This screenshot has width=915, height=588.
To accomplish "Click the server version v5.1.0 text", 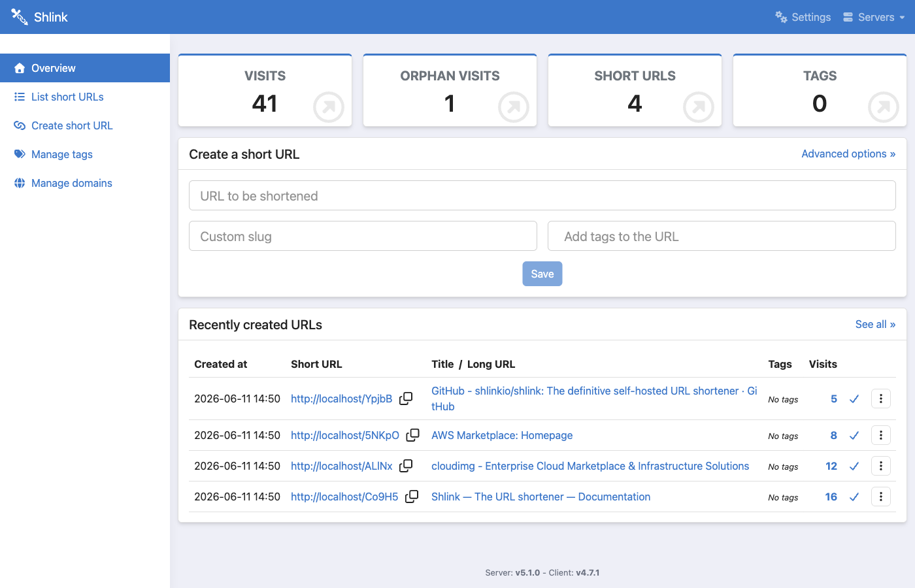I will [x=527, y=572].
